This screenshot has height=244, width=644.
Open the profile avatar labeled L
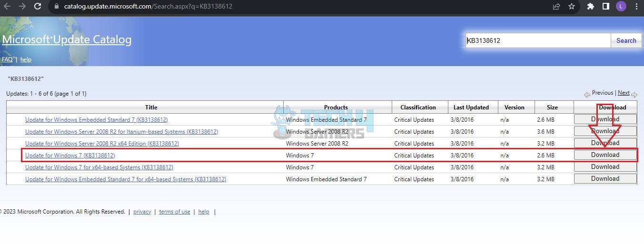621,7
